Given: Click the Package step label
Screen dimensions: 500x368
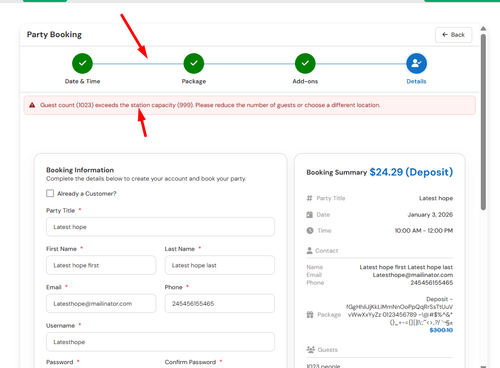Looking at the screenshot, I should pyautogui.click(x=194, y=81).
